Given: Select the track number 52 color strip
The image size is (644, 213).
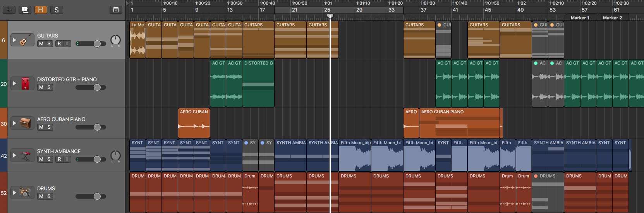Looking at the screenshot, I should (3, 193).
